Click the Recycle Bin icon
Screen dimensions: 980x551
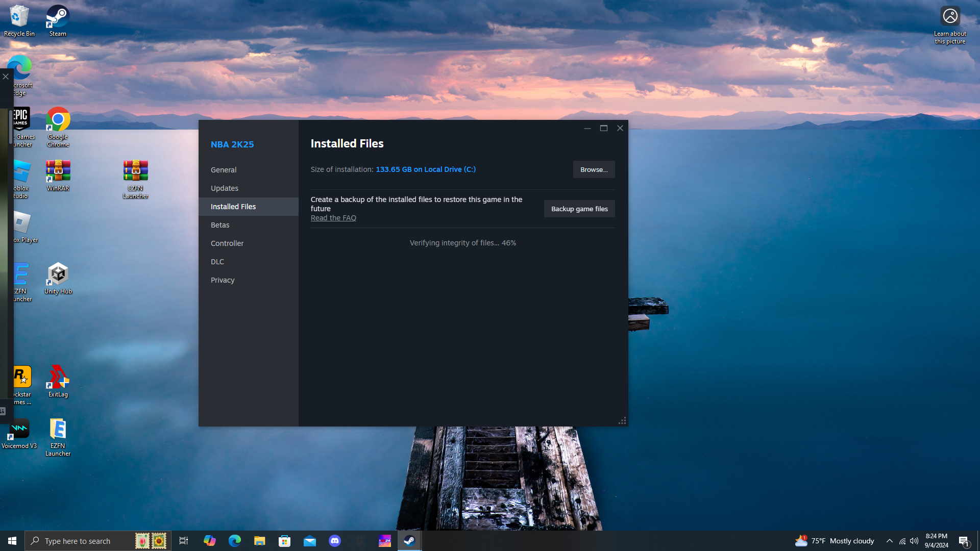[x=19, y=20]
